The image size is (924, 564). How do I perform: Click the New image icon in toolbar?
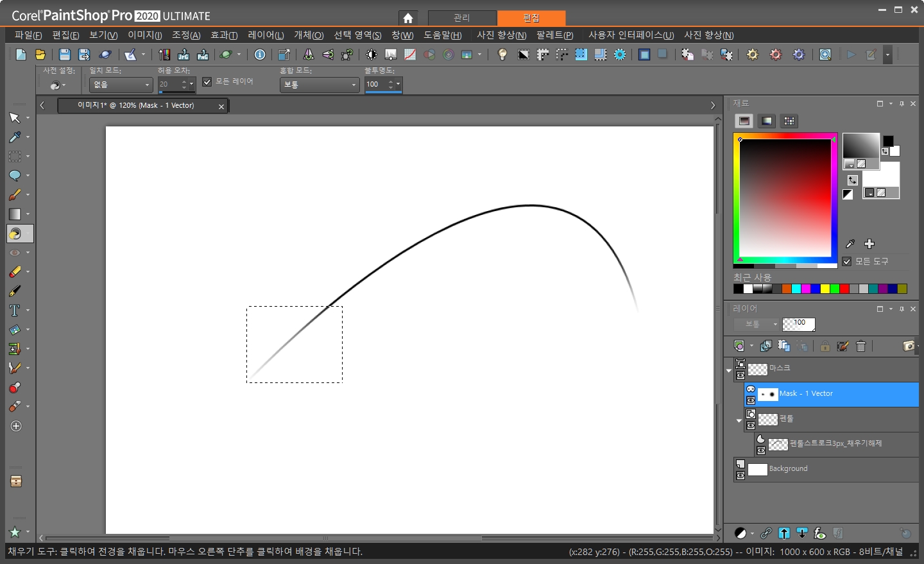pyautogui.click(x=21, y=55)
